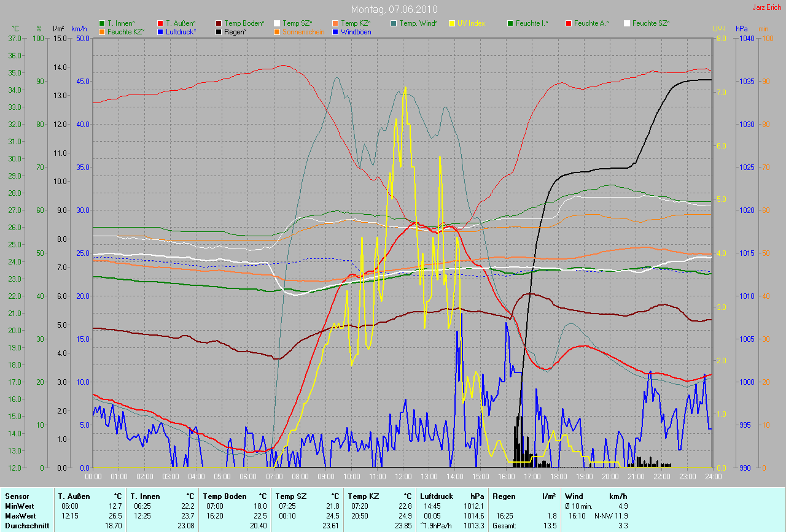Click the Gesamt: rain total label
The image size is (786, 532).
point(504,525)
